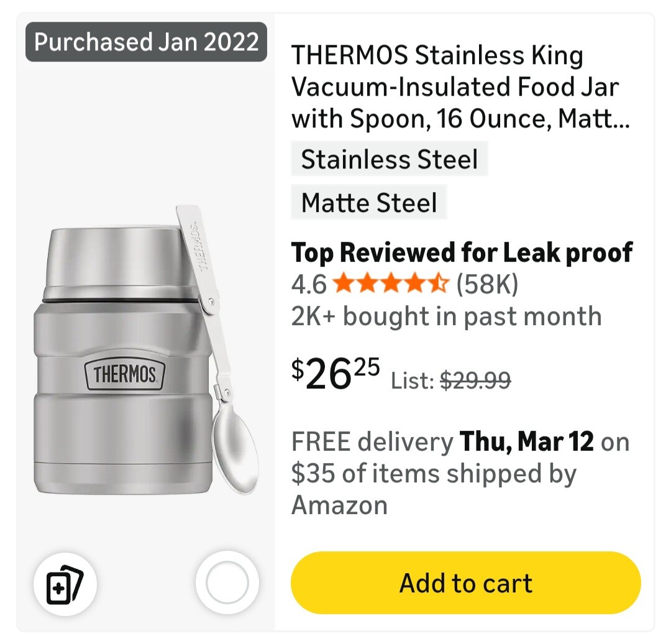
Task: Tap the add-to-list cards icon
Action: click(x=65, y=584)
